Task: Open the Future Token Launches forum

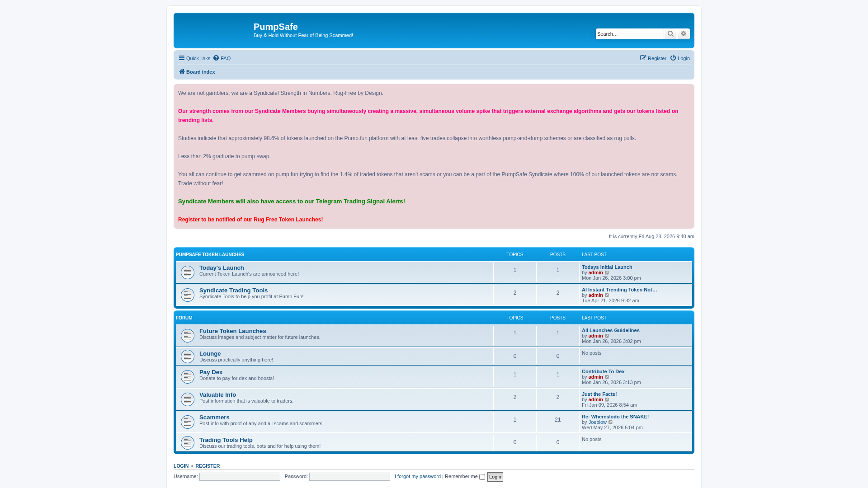Action: [x=232, y=331]
